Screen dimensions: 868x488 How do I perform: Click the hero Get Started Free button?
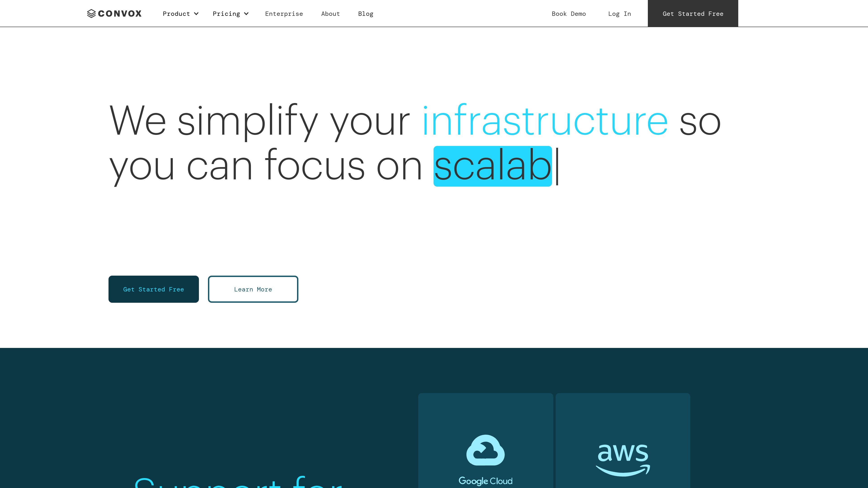pos(154,289)
